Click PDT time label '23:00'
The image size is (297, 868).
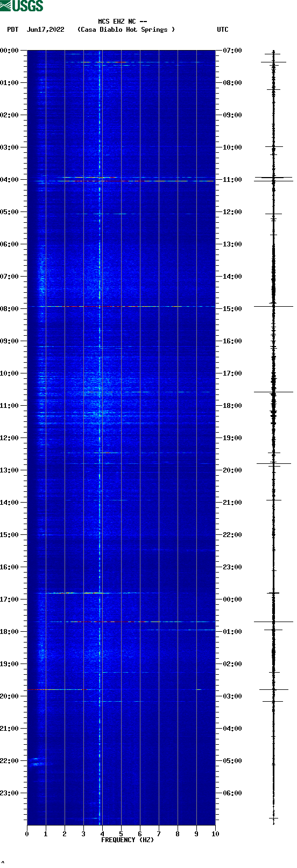point(10,793)
